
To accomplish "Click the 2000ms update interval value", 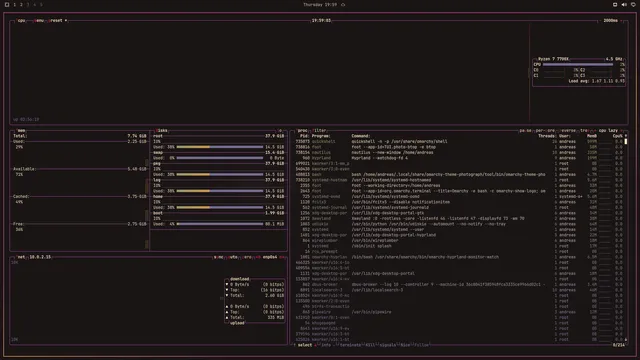I will point(611,20).
